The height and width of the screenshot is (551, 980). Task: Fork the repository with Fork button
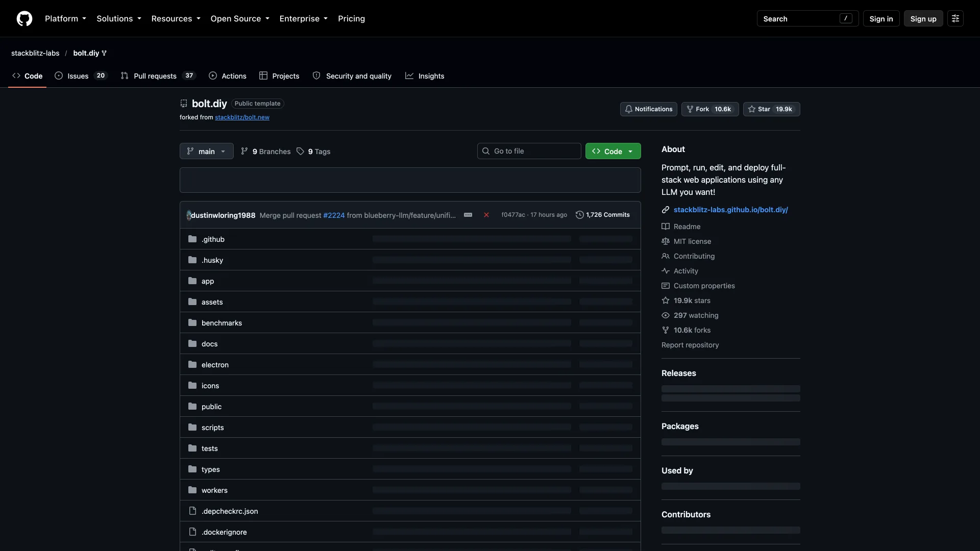pyautogui.click(x=710, y=109)
